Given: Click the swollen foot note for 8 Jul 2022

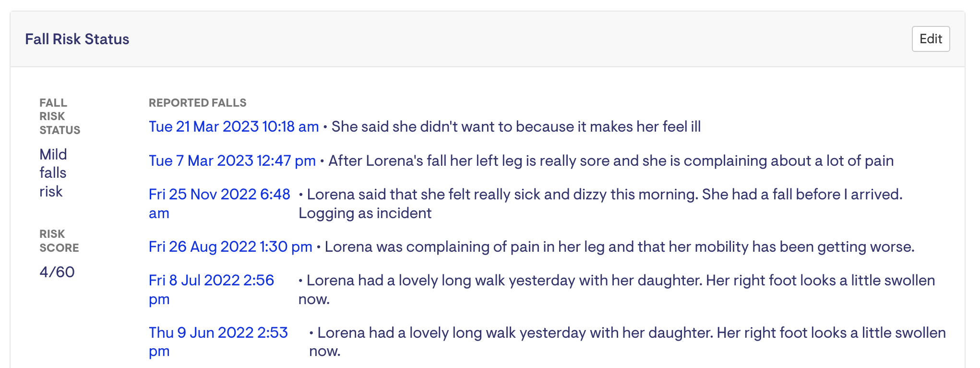Looking at the screenshot, I should pos(620,281).
